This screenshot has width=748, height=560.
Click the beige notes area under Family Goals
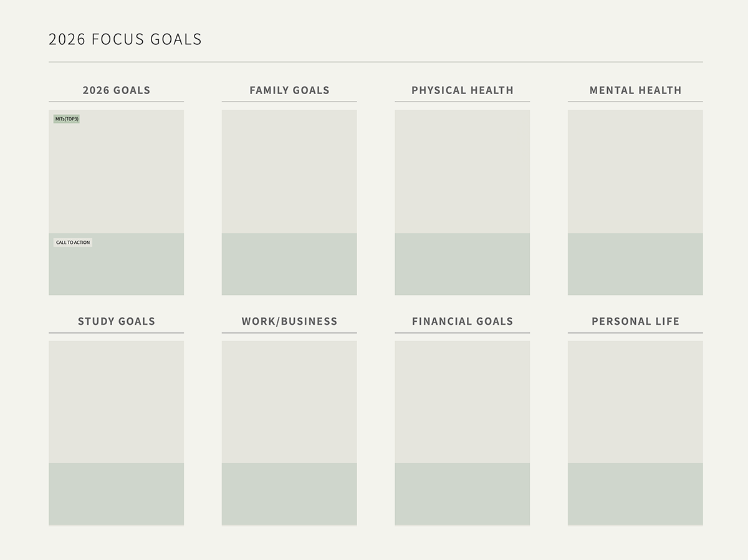289,171
